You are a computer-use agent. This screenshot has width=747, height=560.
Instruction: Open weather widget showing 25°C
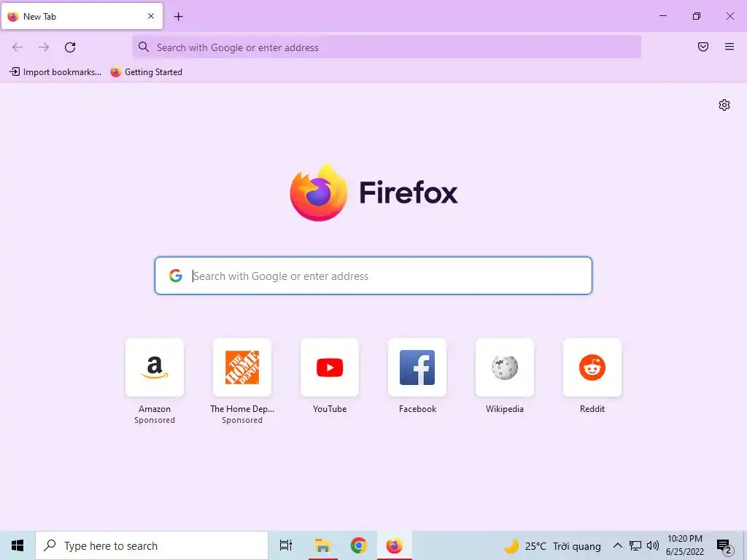553,545
